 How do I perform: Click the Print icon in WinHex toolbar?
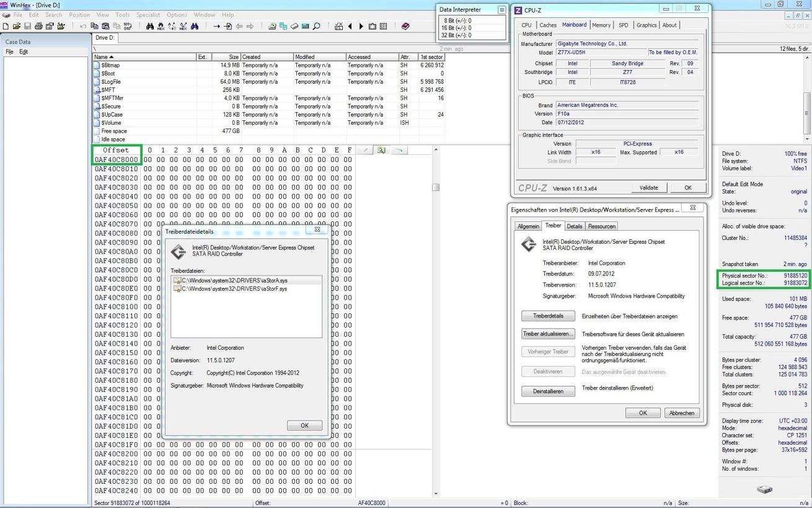click(38, 26)
